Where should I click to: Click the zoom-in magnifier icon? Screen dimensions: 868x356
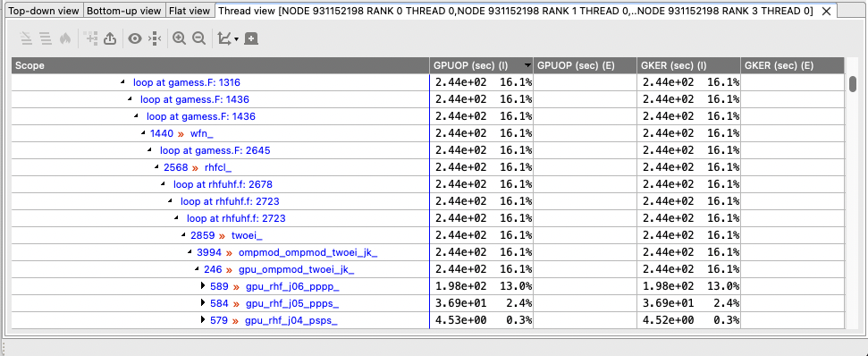click(179, 38)
